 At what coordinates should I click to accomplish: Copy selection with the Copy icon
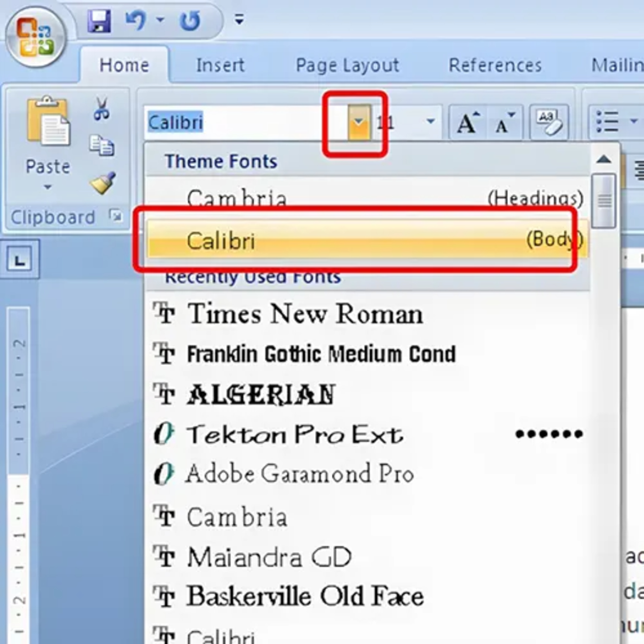[x=102, y=145]
